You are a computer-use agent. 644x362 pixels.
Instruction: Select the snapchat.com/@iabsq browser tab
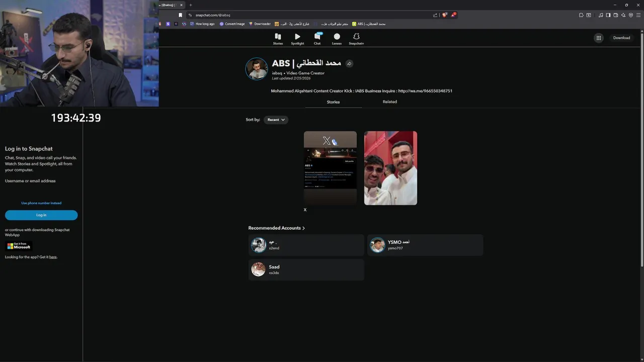tap(172, 5)
